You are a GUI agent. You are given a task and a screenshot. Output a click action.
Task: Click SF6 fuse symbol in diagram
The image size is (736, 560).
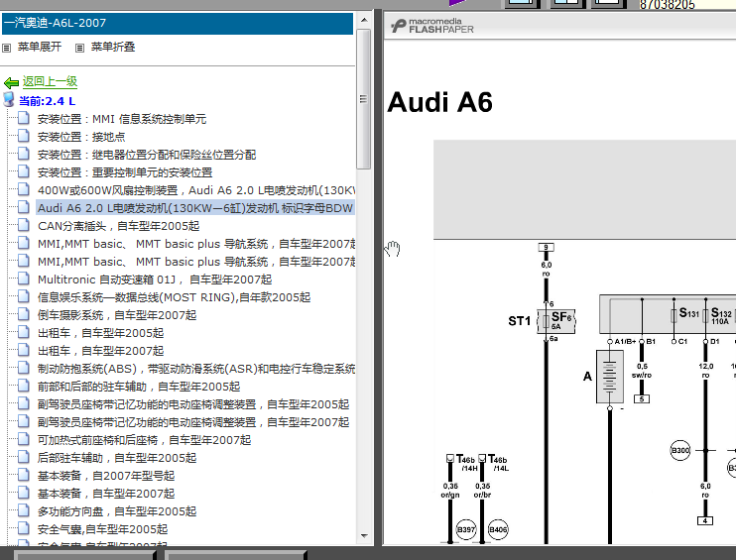click(556, 321)
